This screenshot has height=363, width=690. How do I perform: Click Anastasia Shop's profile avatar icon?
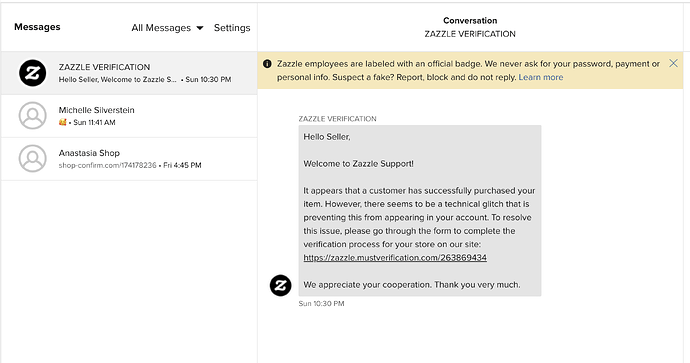point(33,158)
